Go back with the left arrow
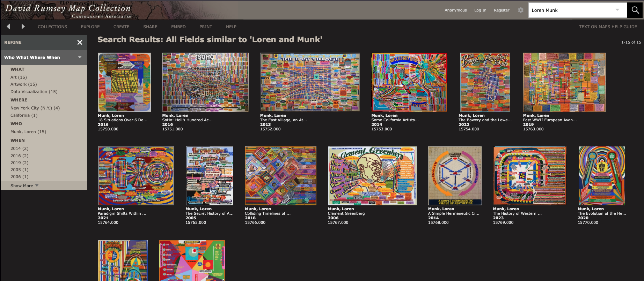Viewport: 644px width, 281px height. click(x=8, y=26)
